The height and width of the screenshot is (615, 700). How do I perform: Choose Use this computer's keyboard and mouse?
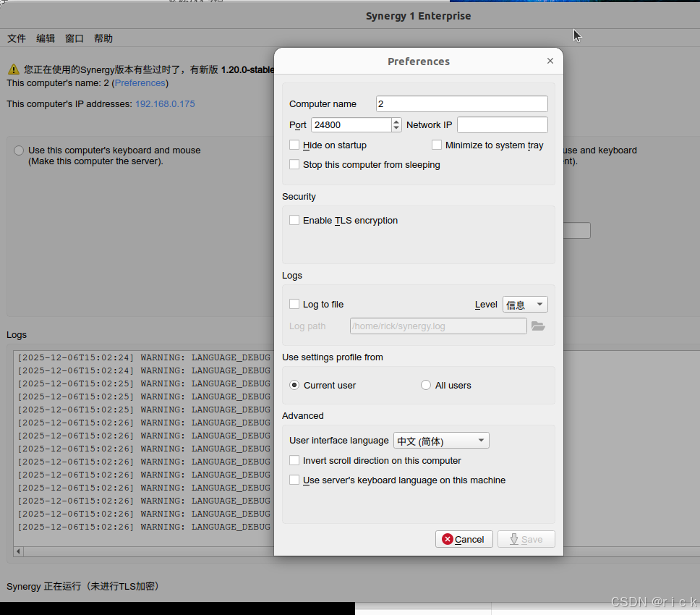click(19, 150)
